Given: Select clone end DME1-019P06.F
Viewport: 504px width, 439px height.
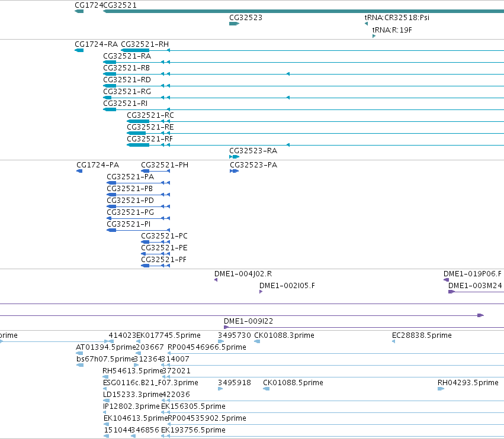Looking at the screenshot, I should coord(472,274).
